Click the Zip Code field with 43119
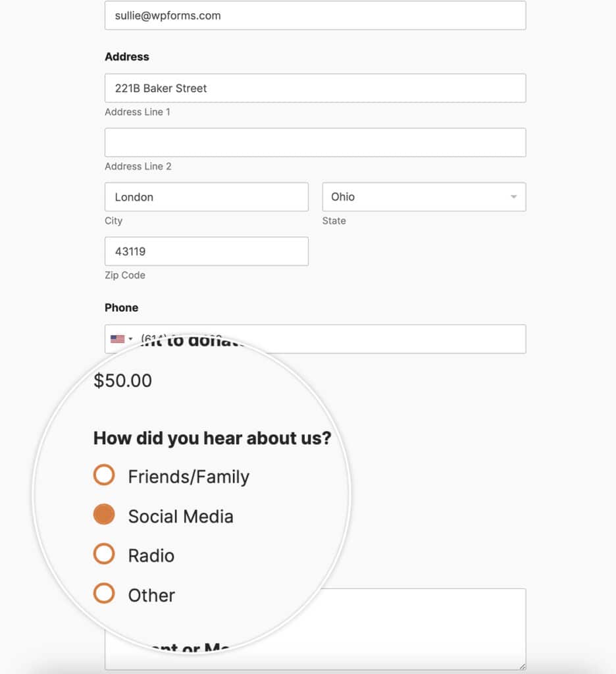Screen dimensions: 616x674 pyautogui.click(x=207, y=251)
